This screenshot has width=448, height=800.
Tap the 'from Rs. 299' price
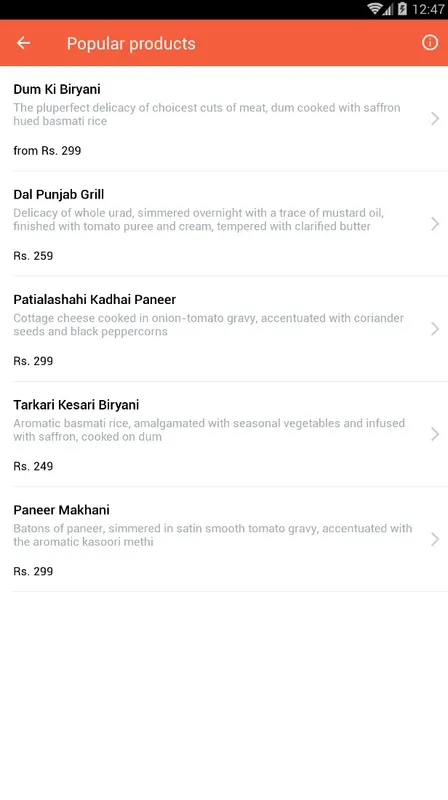pos(47,151)
